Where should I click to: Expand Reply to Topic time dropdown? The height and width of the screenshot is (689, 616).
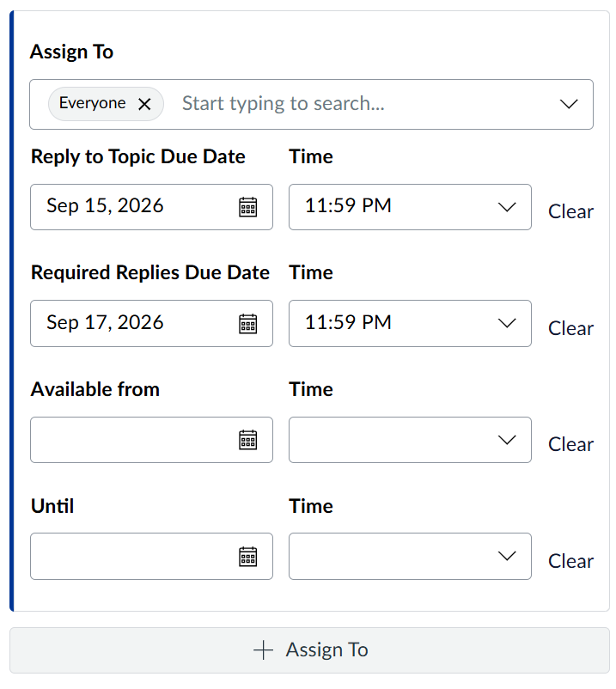[507, 207]
